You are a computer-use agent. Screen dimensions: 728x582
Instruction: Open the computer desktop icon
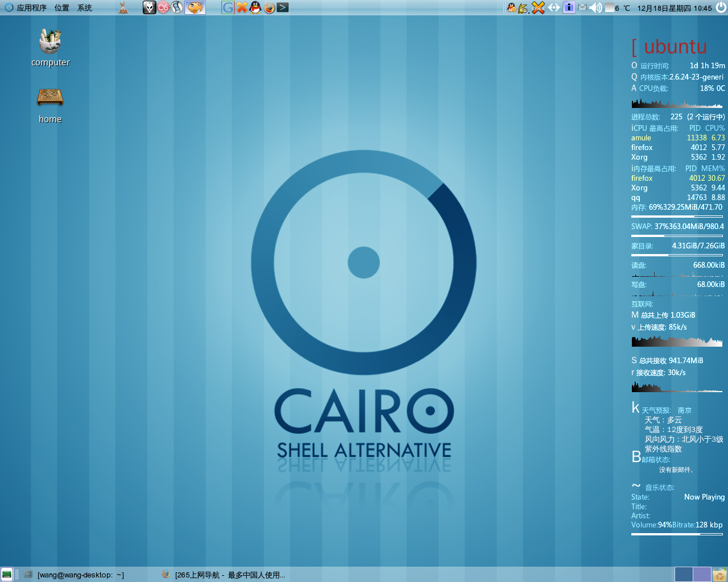point(50,48)
